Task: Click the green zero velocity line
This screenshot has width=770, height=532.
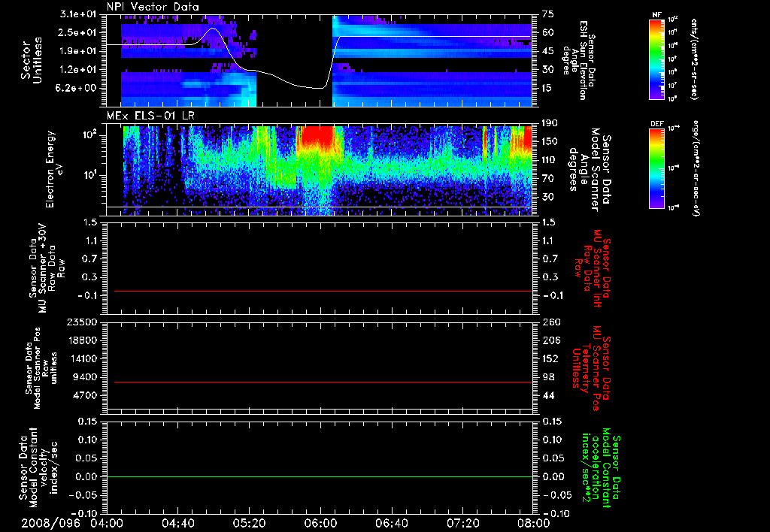Action: [x=320, y=476]
